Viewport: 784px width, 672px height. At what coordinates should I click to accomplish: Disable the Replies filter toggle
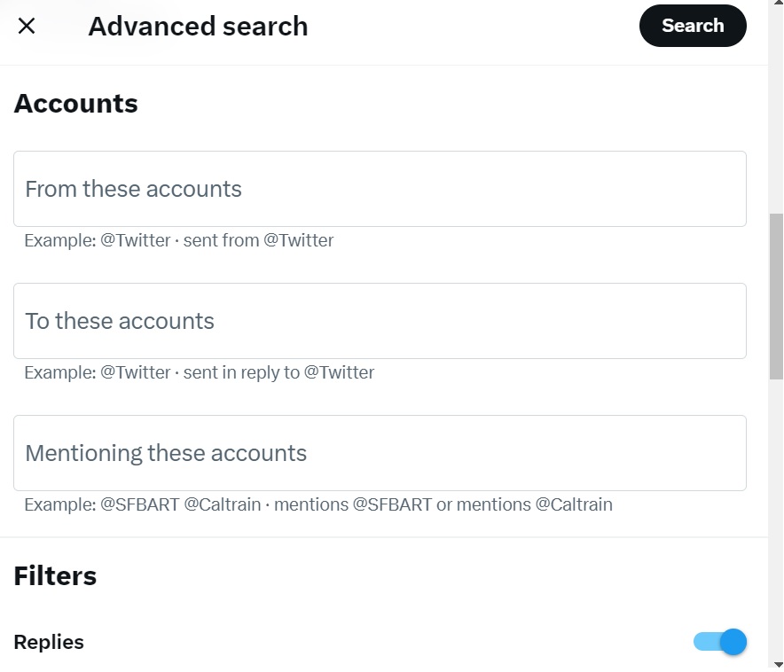click(x=720, y=642)
